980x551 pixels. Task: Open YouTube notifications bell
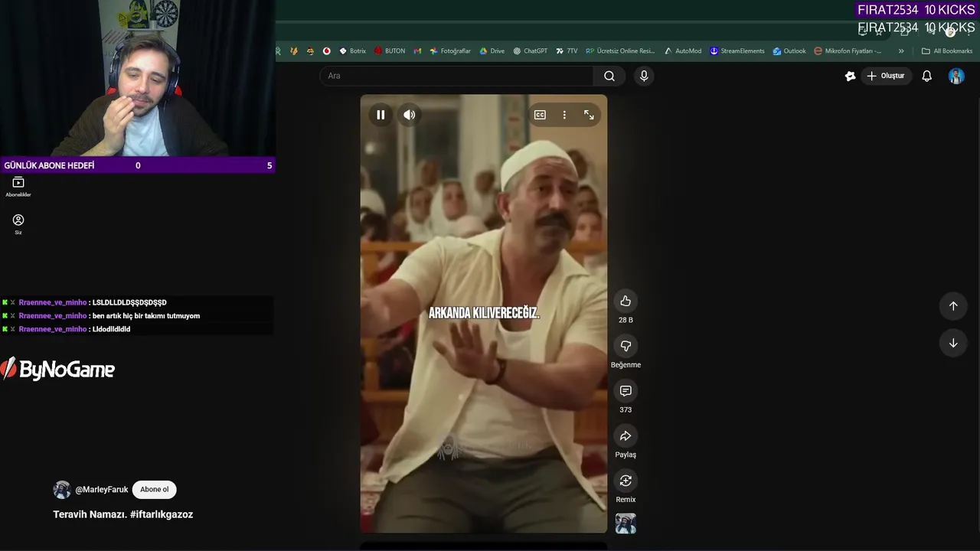(x=927, y=76)
